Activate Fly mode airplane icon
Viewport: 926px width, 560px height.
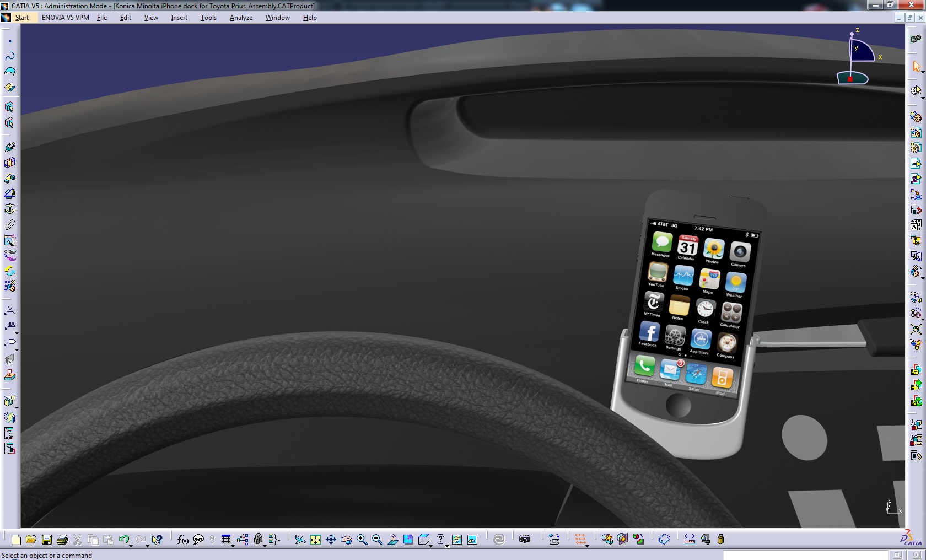click(x=300, y=540)
